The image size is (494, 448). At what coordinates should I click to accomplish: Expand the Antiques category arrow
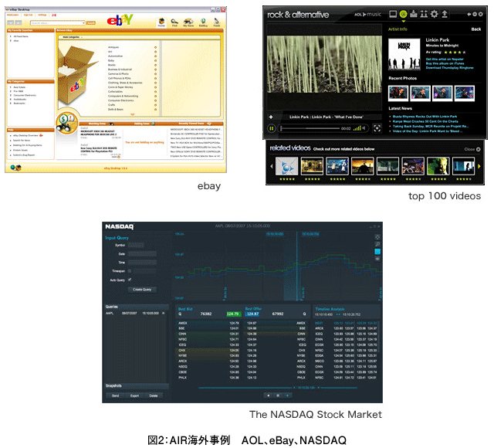click(155, 47)
